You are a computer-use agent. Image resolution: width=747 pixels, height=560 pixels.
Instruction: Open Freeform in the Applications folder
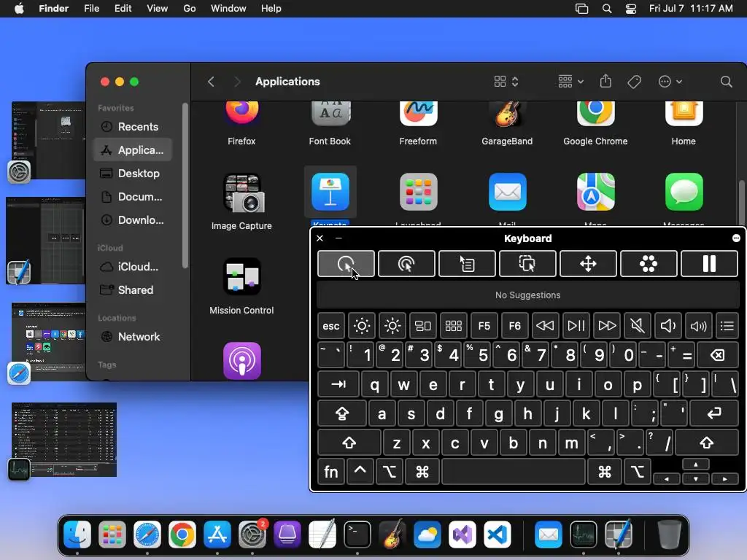[x=418, y=113]
